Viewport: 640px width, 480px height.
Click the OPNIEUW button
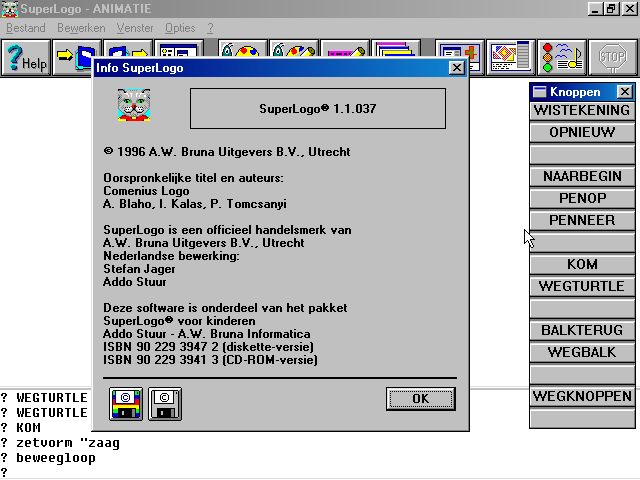582,132
